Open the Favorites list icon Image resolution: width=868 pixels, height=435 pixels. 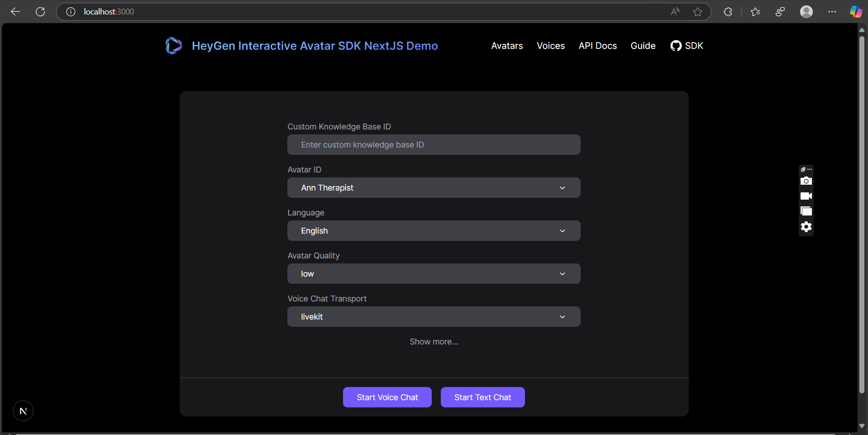point(755,12)
